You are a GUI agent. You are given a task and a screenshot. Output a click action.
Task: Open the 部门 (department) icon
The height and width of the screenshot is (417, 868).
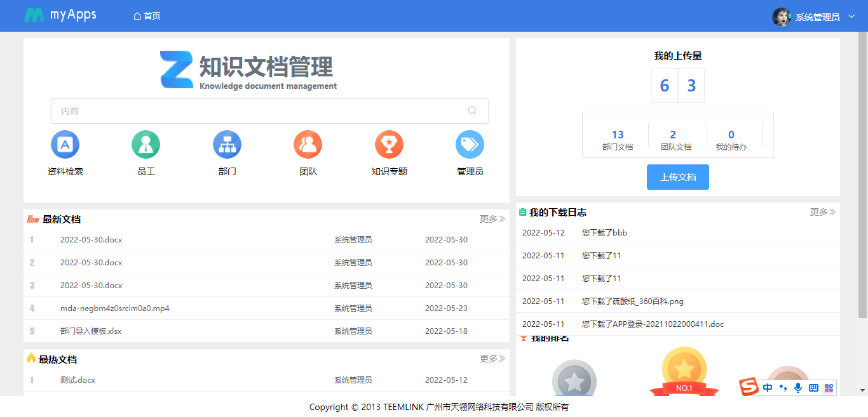[227, 144]
